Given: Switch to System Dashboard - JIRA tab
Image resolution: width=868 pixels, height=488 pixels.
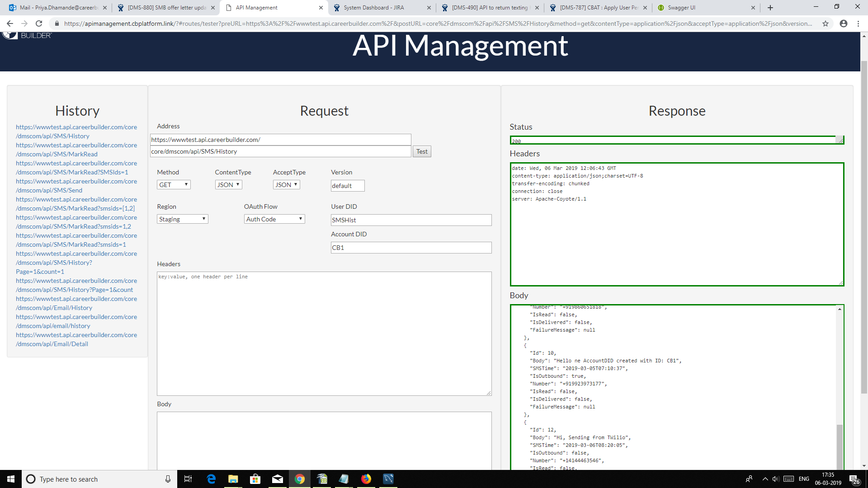Looking at the screenshot, I should click(x=380, y=8).
